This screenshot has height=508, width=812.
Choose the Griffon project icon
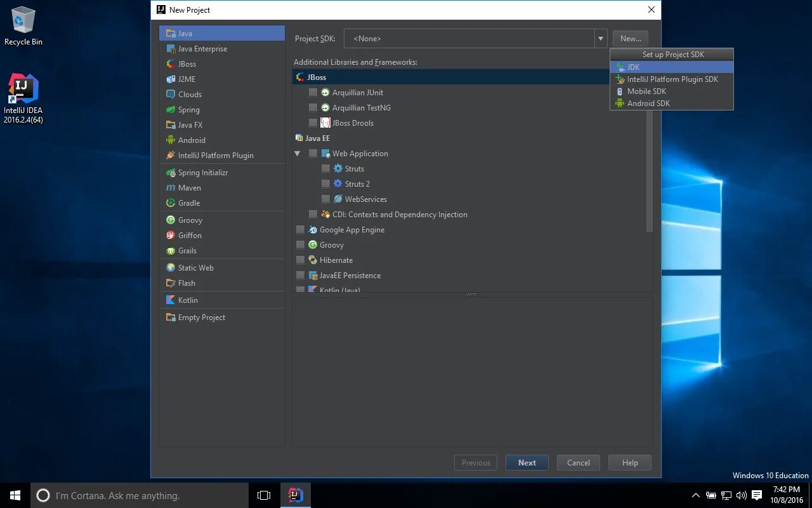point(171,236)
